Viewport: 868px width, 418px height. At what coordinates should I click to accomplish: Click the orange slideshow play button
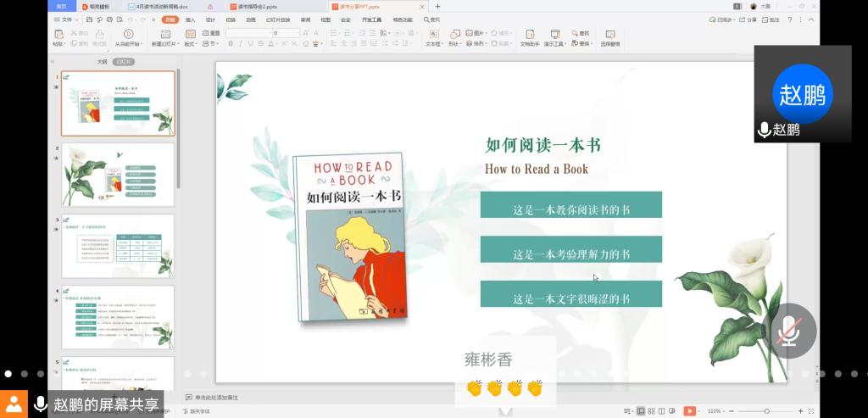[689, 411]
